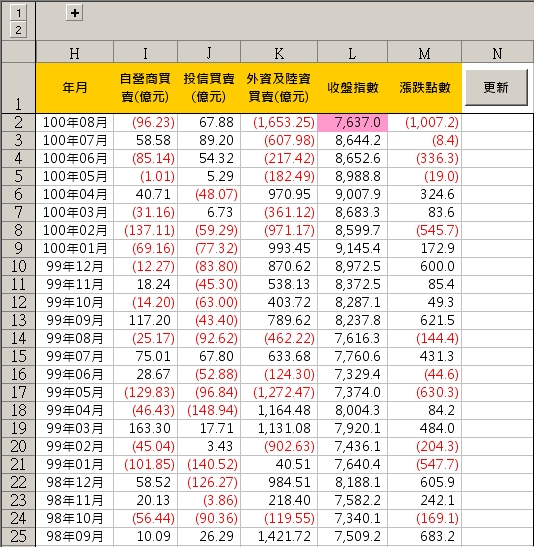Select cell 99年01月
This screenshot has width=534, height=547.
74,465
